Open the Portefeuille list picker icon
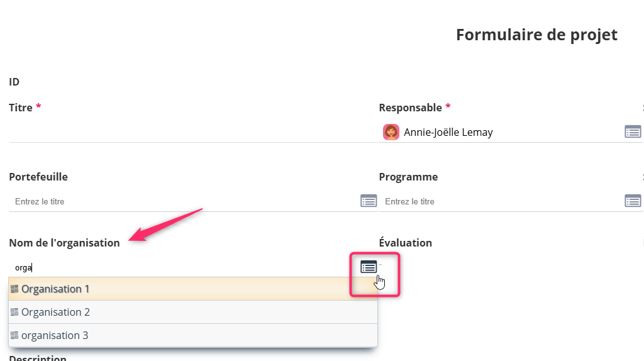The width and height of the screenshot is (644, 361). click(368, 201)
